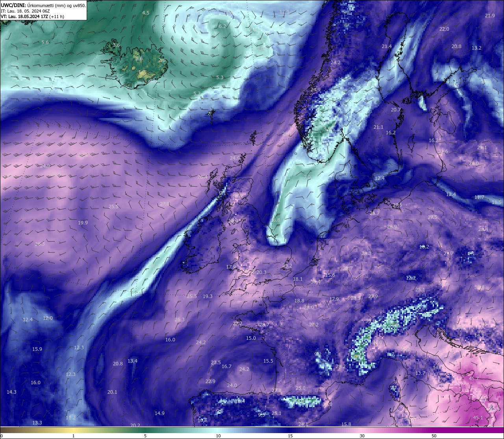Click the 21.4 value over northern Sweden
504x439 pixels.
(x=387, y=46)
